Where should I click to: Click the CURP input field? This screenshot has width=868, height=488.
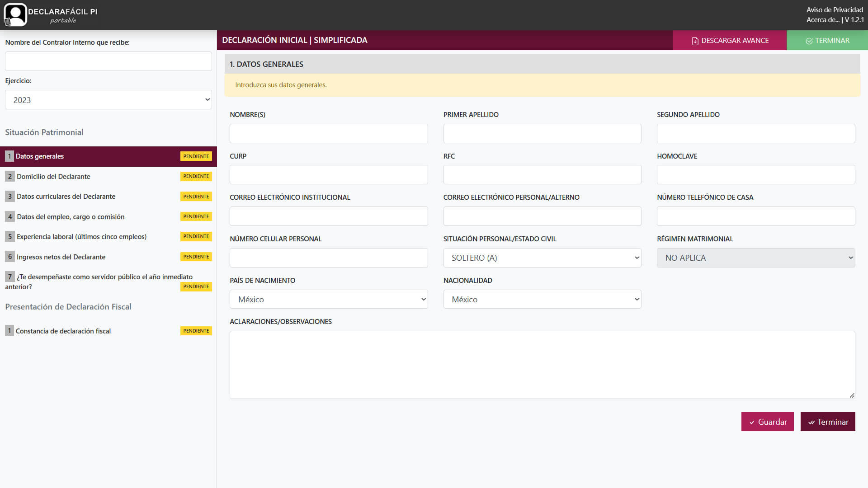coord(329,175)
